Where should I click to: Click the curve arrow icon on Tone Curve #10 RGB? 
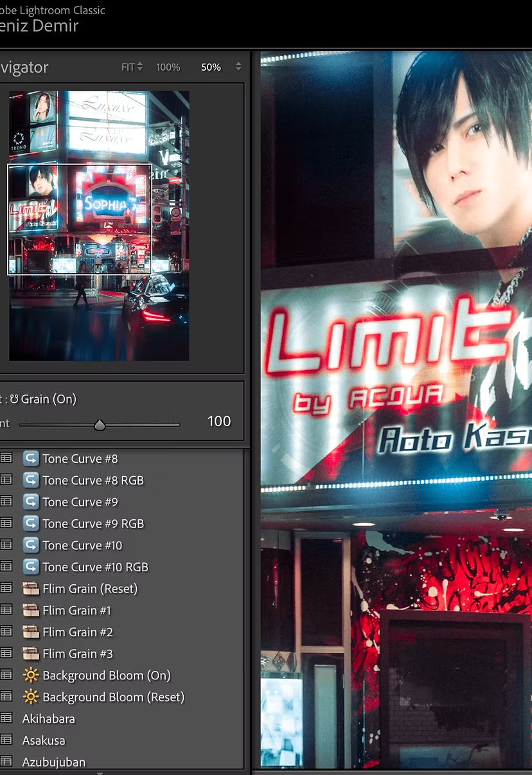31,567
